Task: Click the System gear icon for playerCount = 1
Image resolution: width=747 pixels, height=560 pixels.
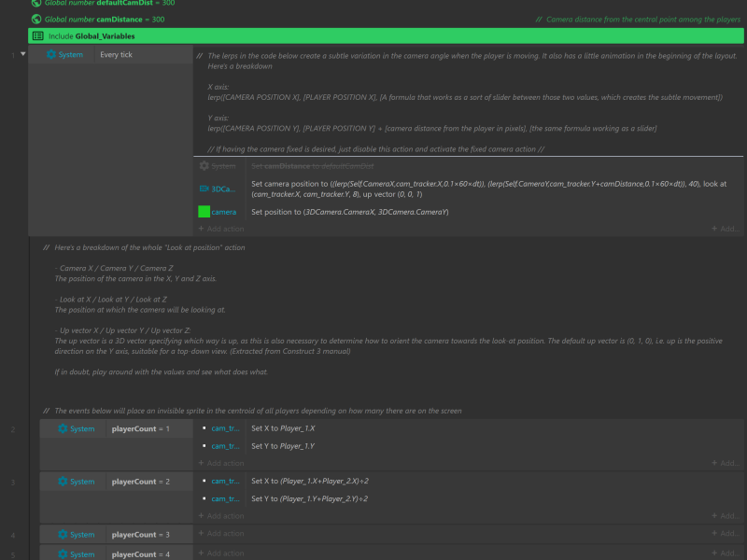Action: pyautogui.click(x=63, y=428)
